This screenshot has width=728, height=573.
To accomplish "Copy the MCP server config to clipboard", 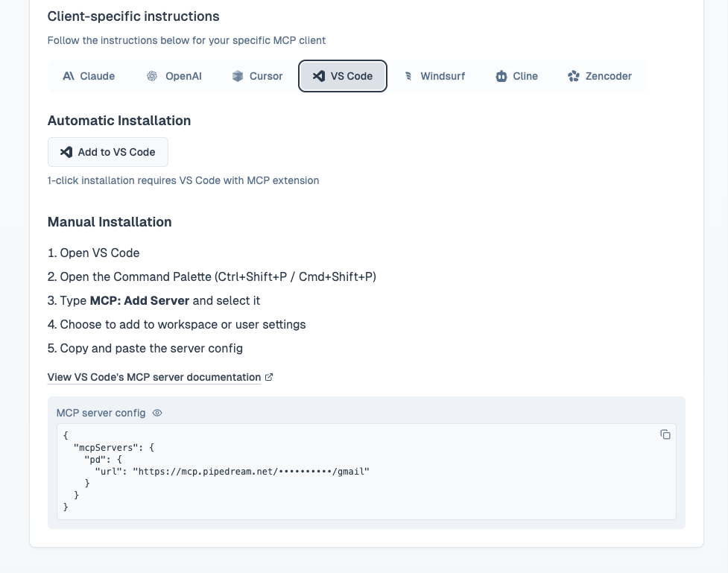I will [665, 434].
